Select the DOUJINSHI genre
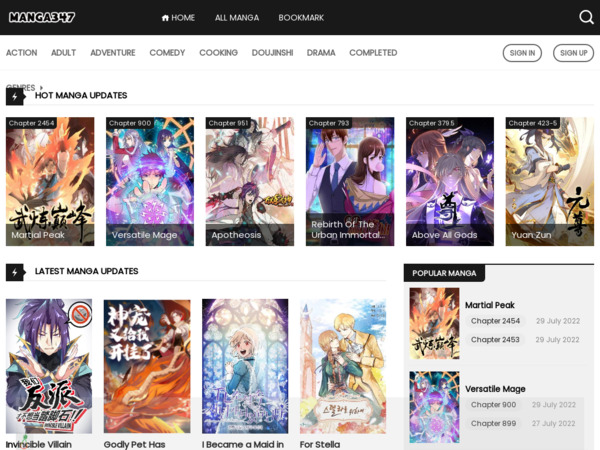Screen dimensions: 600x450 (272, 53)
